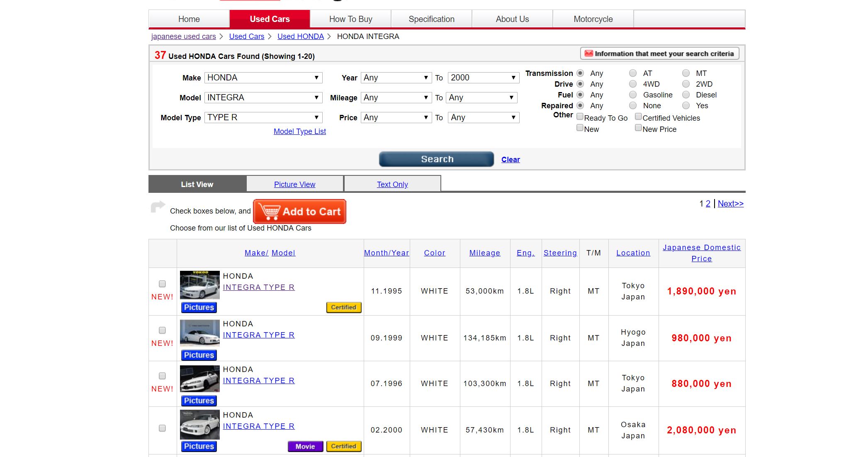Open the Make dropdown showing HONDA
868x457 pixels.
click(x=263, y=78)
